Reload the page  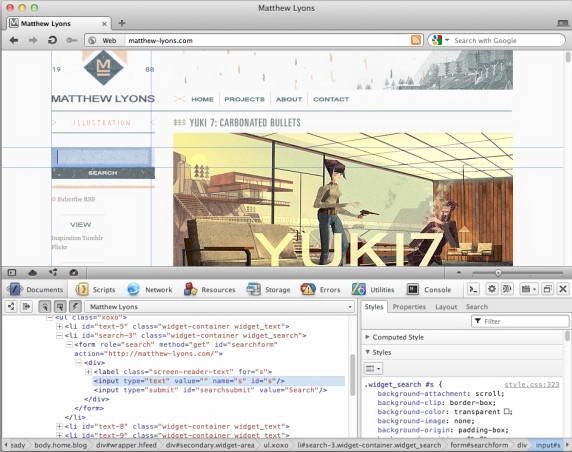[x=53, y=40]
